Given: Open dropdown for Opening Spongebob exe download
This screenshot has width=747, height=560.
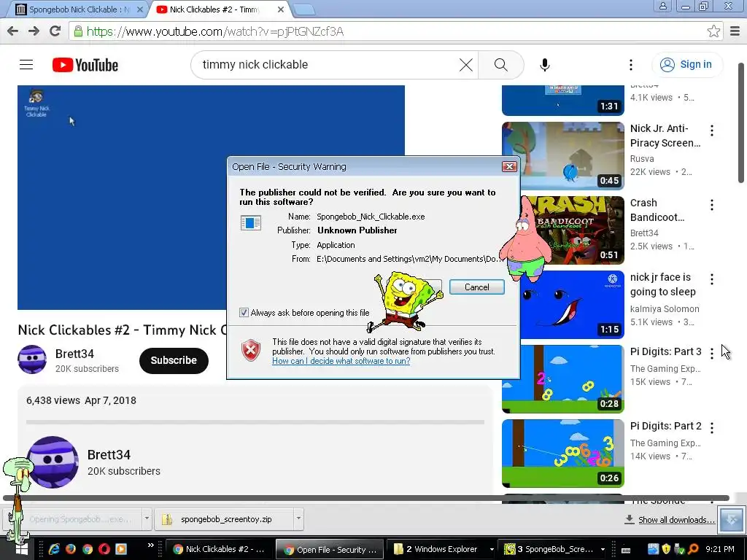Looking at the screenshot, I should pyautogui.click(x=147, y=519).
